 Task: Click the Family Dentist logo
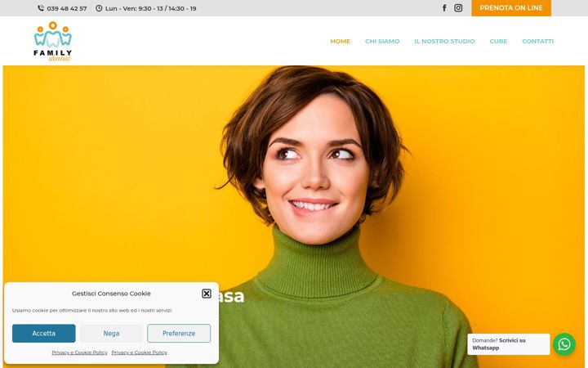coord(53,42)
